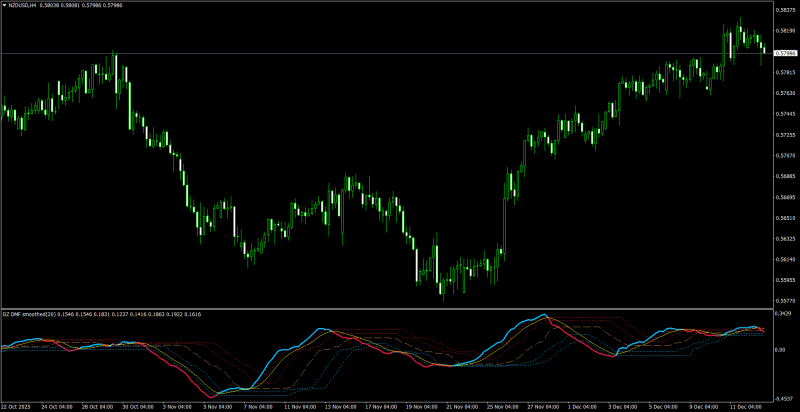Viewport: 800px width, 412px height.
Task: Click the 0.56325 price scale value
Action: coord(785,239)
